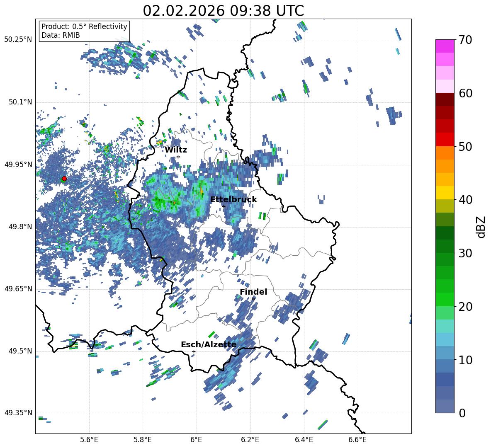Click the Esch/Alzette station cross marker

click(194, 351)
